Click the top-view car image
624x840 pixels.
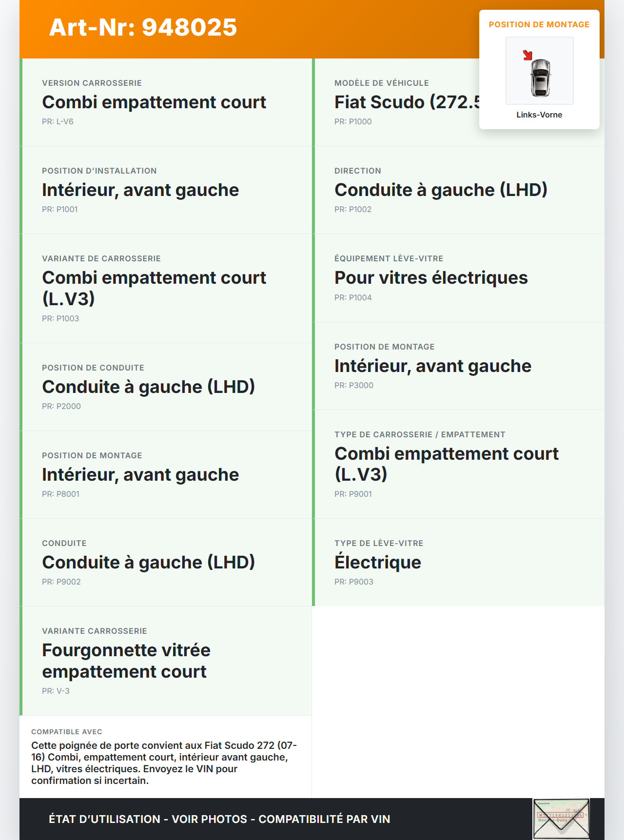click(540, 77)
